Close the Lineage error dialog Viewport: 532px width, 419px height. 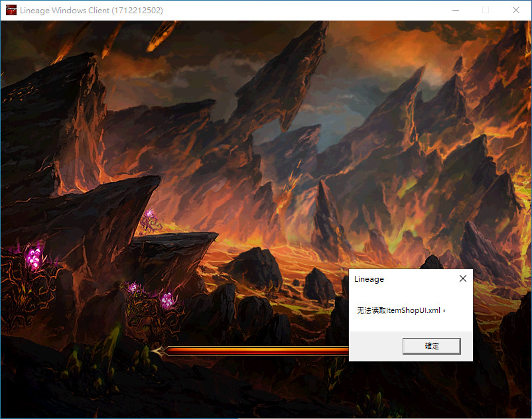463,278
